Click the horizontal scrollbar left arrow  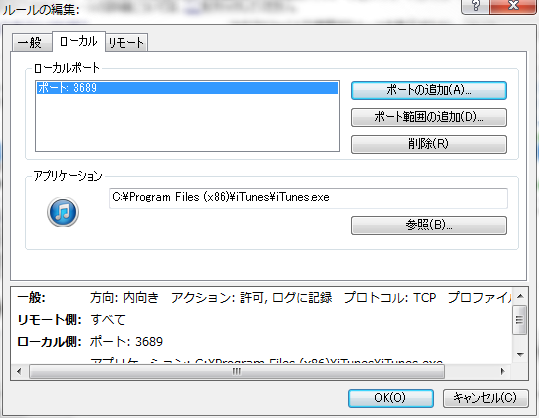click(19, 371)
